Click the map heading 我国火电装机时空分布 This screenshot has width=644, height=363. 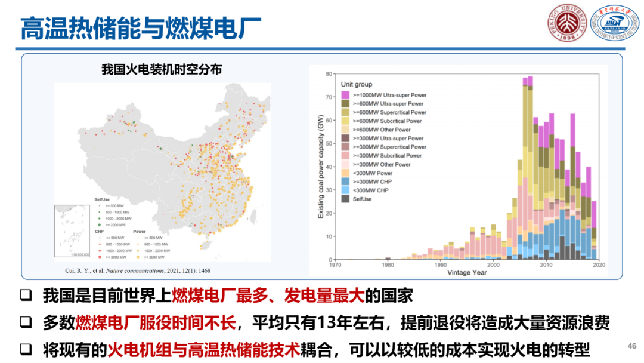point(162,70)
